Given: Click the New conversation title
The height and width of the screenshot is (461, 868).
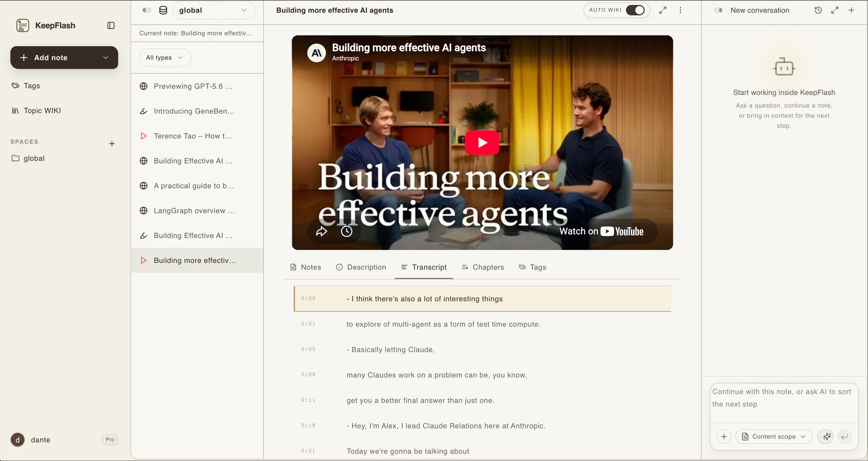Looking at the screenshot, I should tap(760, 10).
